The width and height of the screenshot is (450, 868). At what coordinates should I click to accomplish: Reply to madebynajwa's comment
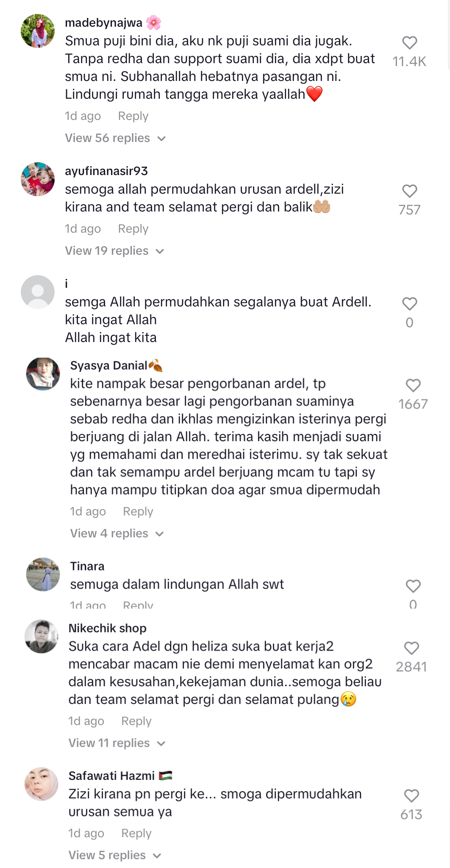[133, 116]
